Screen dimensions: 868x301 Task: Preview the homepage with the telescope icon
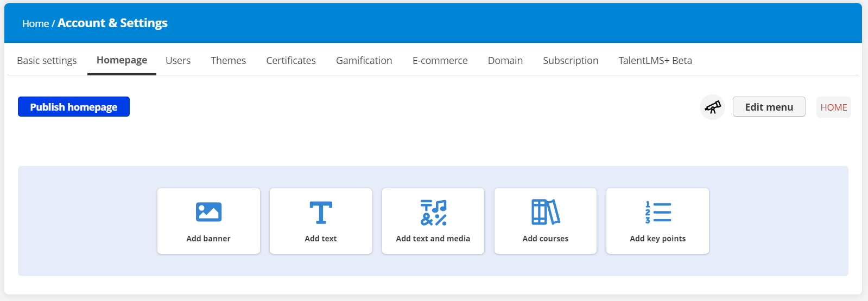pos(712,107)
